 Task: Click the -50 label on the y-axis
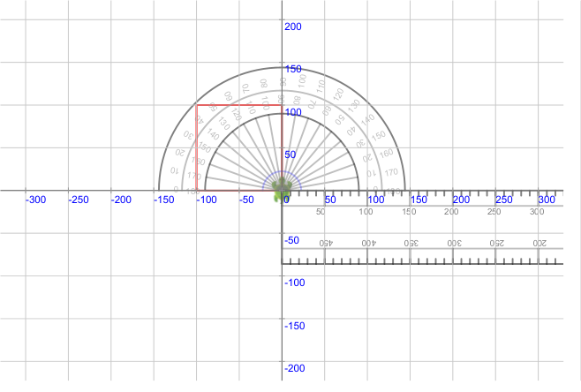pos(291,240)
